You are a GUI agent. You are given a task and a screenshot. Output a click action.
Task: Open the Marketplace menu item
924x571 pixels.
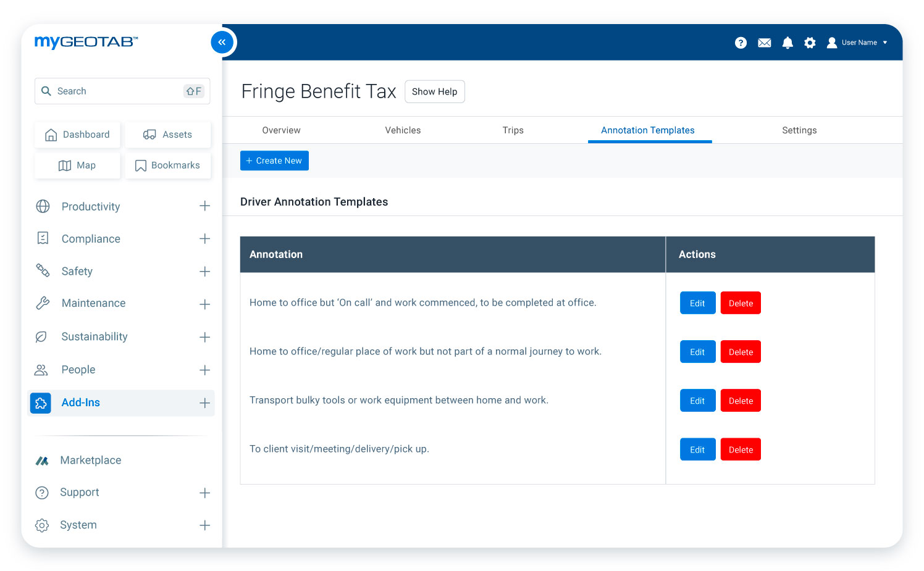(x=91, y=461)
